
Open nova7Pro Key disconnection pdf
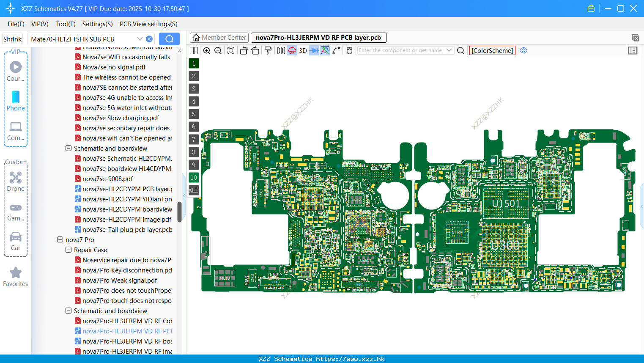127,270
